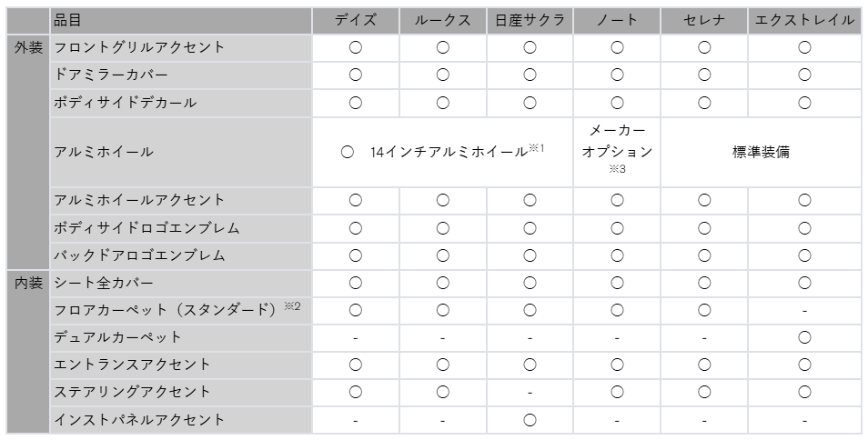Screen dimensions: 868x440
Task: Click the 14インチアルミホイール text
Action: point(449,153)
